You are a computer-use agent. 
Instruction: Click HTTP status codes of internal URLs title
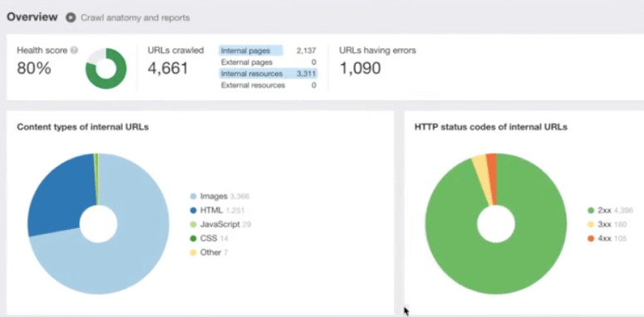click(x=491, y=127)
